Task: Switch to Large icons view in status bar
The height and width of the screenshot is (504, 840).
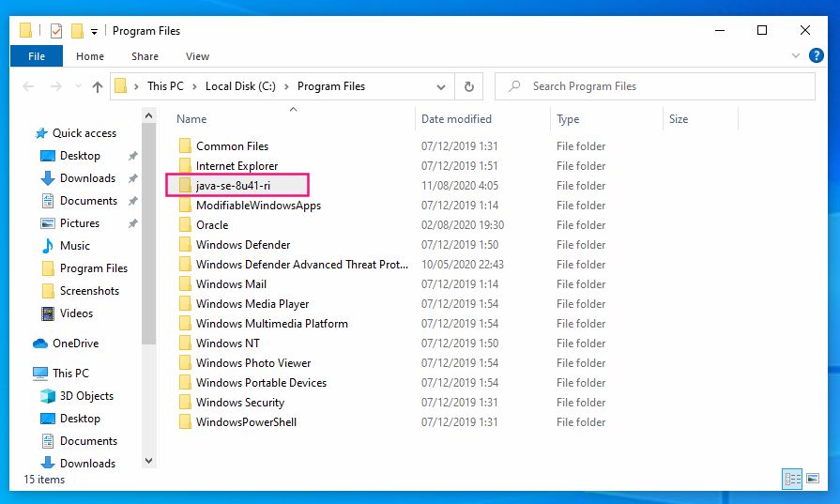Action: point(813,479)
